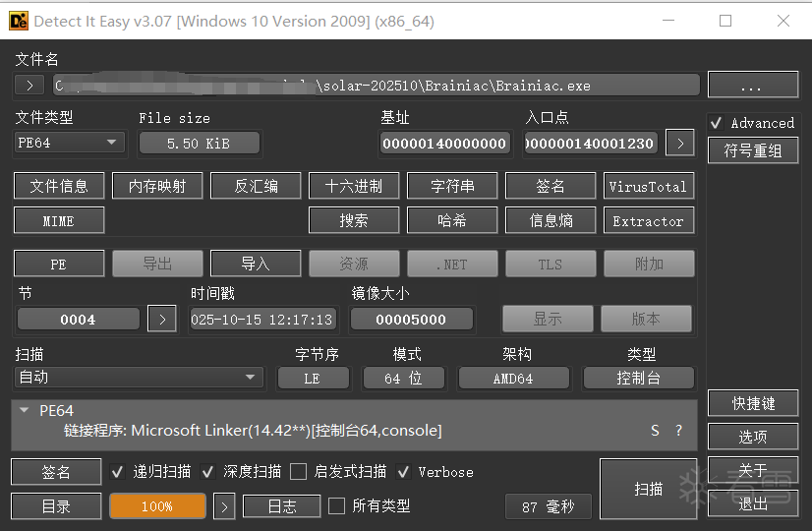The width and height of the screenshot is (812, 531).
Task: Click the question mark in scan result
Action: coord(678,431)
